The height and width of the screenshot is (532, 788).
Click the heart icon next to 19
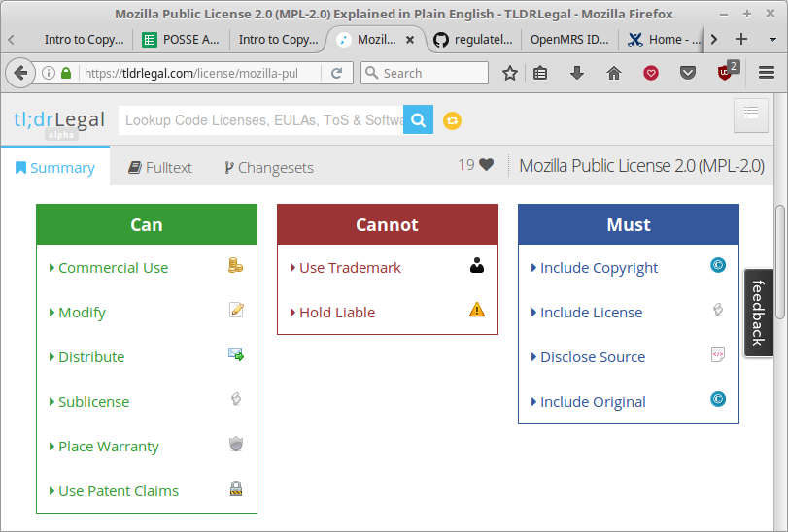point(487,165)
